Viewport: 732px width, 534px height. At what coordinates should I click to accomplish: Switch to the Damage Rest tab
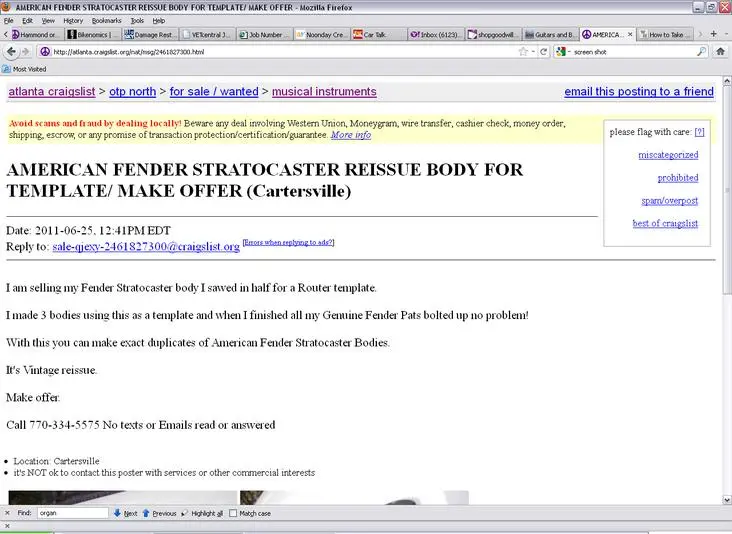[150, 35]
